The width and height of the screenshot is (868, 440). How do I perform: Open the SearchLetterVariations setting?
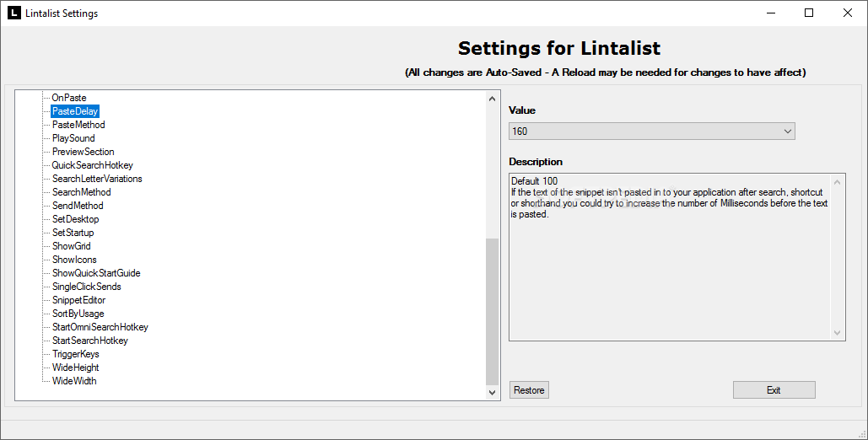coord(97,178)
